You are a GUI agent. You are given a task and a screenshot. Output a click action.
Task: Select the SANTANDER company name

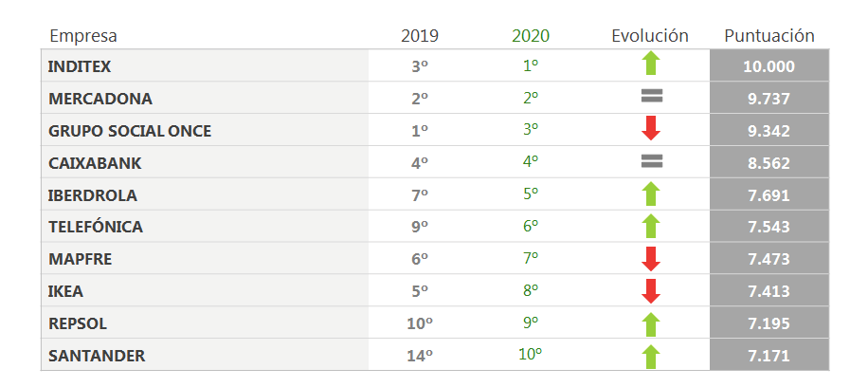point(97,356)
